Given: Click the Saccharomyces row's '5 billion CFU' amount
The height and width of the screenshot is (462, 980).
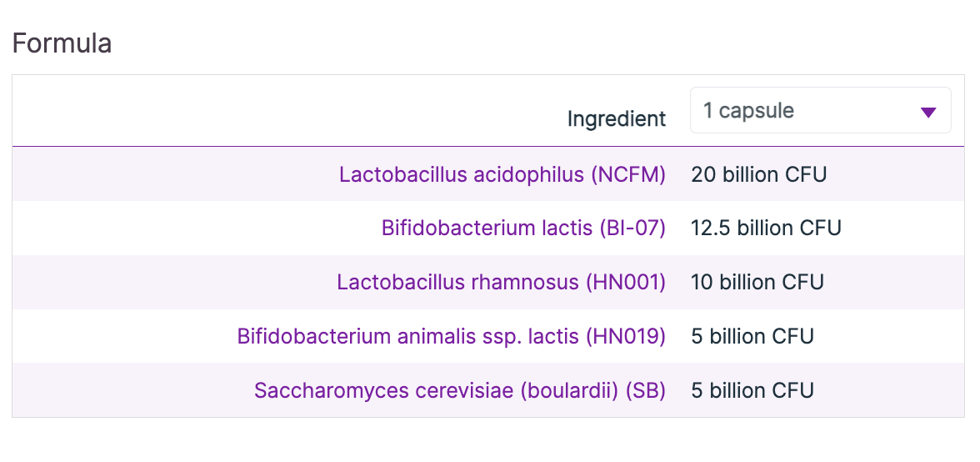Looking at the screenshot, I should (x=752, y=390).
